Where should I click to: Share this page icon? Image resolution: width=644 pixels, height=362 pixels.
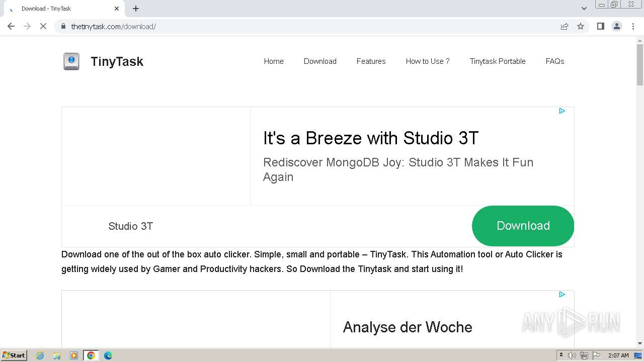(565, 26)
